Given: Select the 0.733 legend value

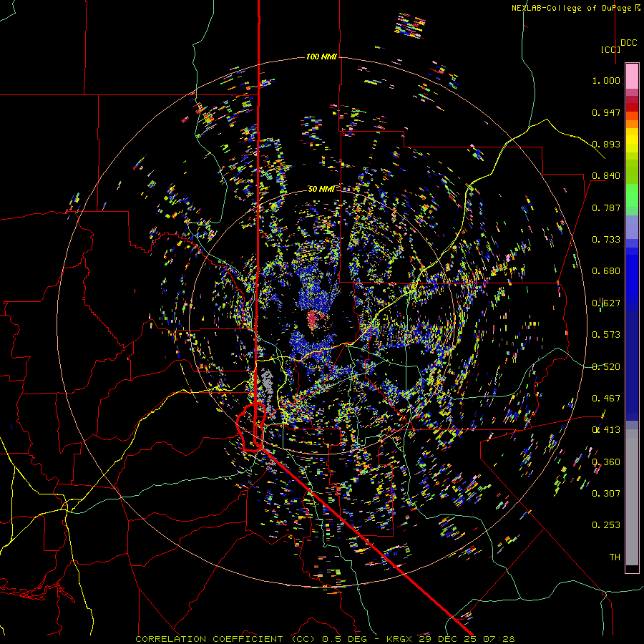Looking at the screenshot, I should point(606,240).
